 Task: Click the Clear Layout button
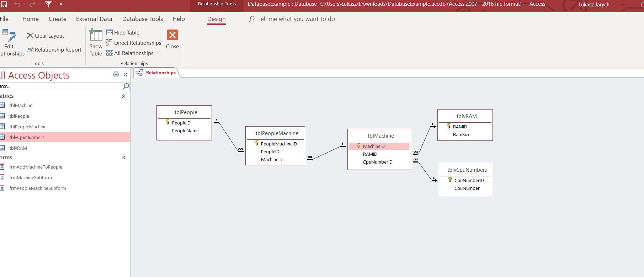[46, 36]
